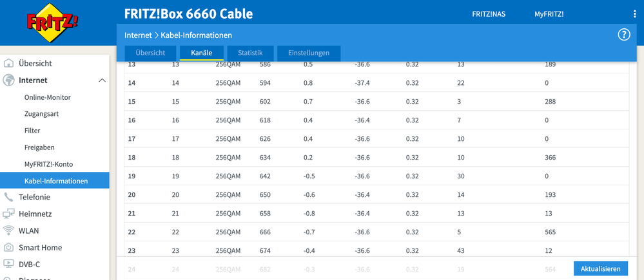Collapse the Internet menu chevron
Viewport: 644px width, 280px height.
tap(102, 80)
